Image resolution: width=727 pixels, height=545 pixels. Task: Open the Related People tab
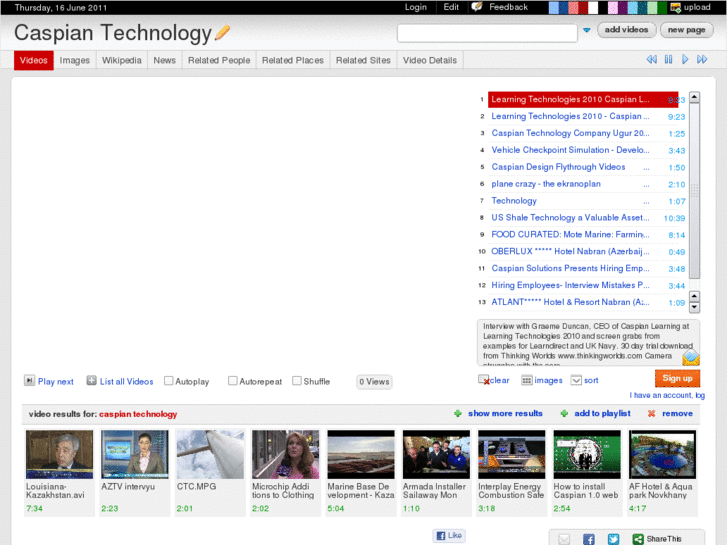(x=219, y=60)
